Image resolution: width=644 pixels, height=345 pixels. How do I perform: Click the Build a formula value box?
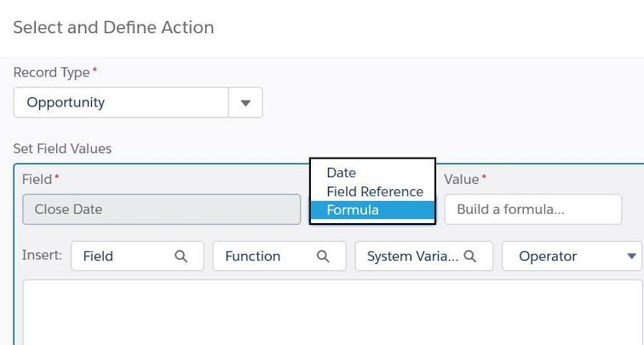tap(533, 210)
